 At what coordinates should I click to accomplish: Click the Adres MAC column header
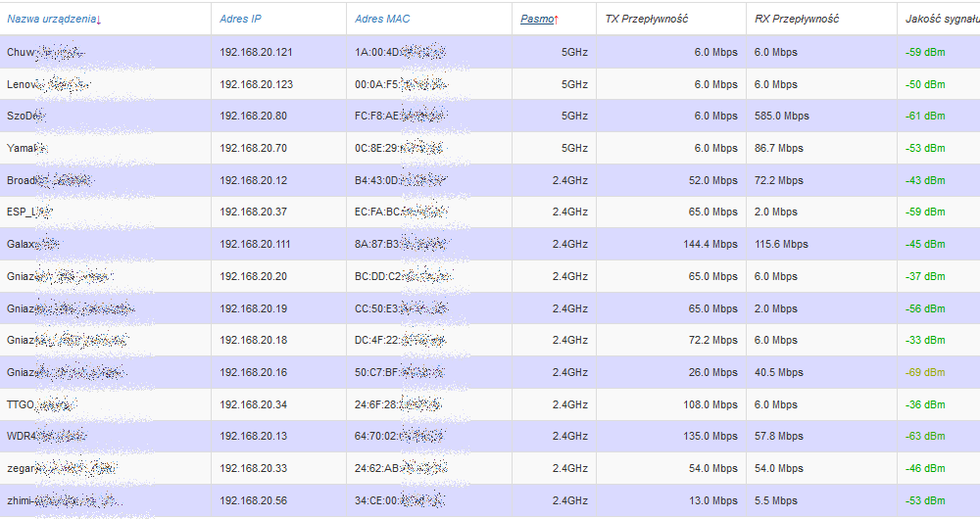pos(383,19)
